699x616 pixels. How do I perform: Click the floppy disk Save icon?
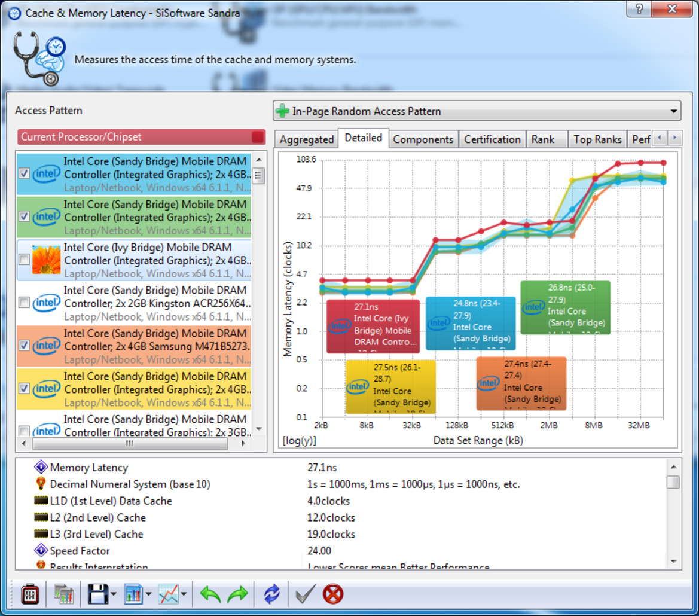click(98, 594)
